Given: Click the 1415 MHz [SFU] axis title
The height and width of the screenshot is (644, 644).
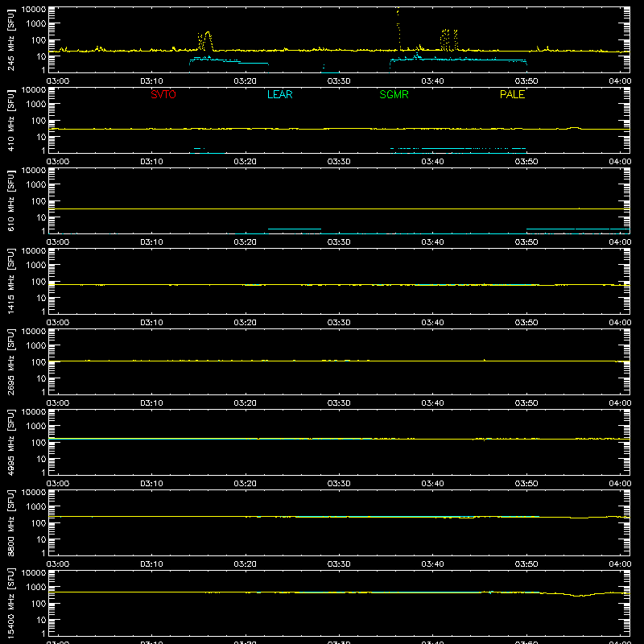Looking at the screenshot, I should coord(10,281).
